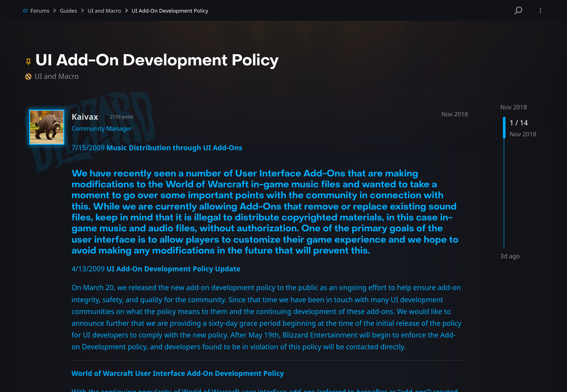Click the 4/13/2009 date text
This screenshot has height=392, width=567.
coord(88,269)
